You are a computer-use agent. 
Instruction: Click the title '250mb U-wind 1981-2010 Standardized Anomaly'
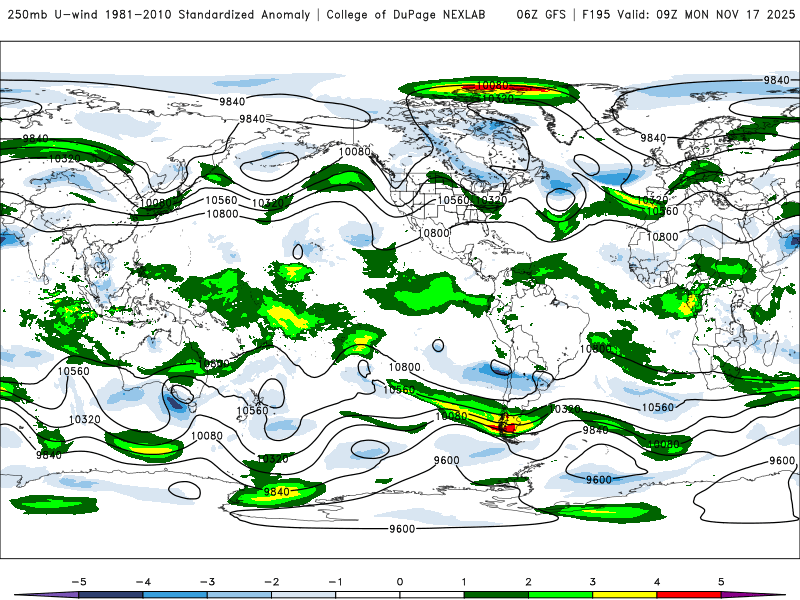[x=159, y=15]
